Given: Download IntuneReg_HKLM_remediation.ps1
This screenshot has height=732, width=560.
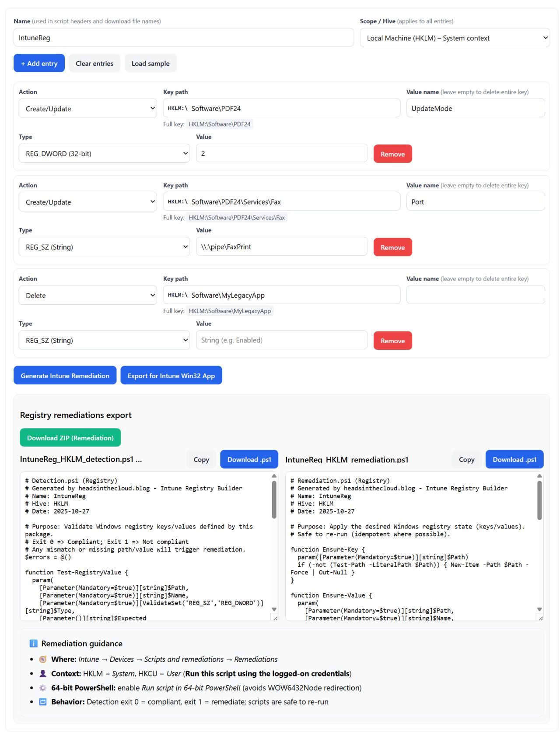Looking at the screenshot, I should click(x=514, y=459).
